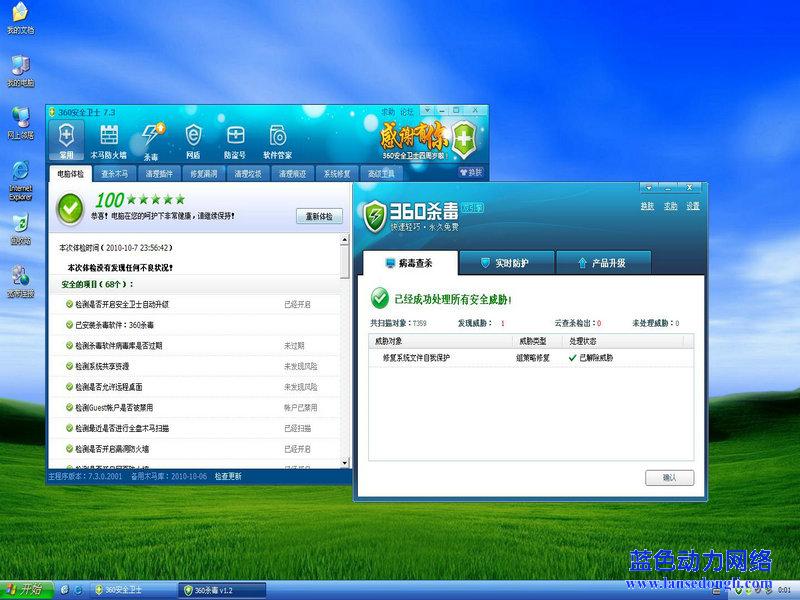This screenshot has width=800, height=600.
Task: Open 软件管家 software manager icon
Action: coord(277,140)
